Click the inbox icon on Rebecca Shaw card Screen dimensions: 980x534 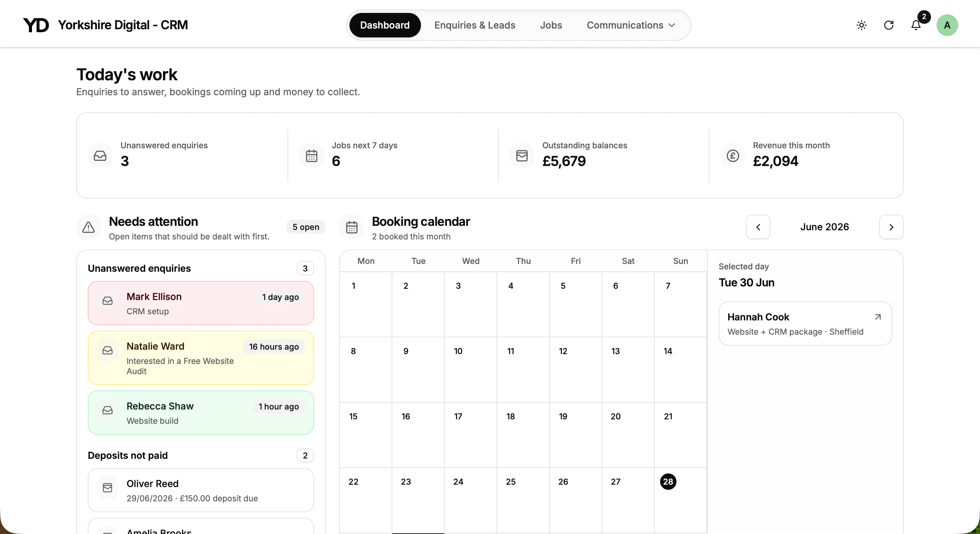[x=108, y=411]
